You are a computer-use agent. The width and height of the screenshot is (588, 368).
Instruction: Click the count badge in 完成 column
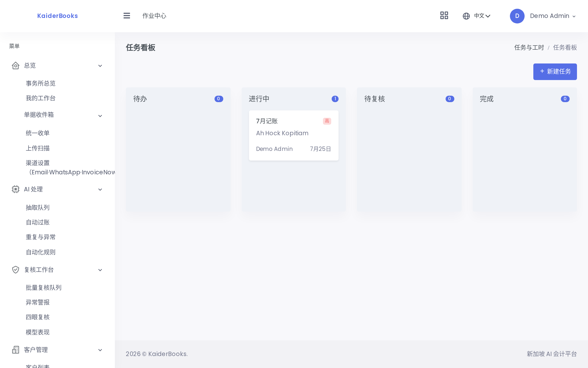(565, 99)
